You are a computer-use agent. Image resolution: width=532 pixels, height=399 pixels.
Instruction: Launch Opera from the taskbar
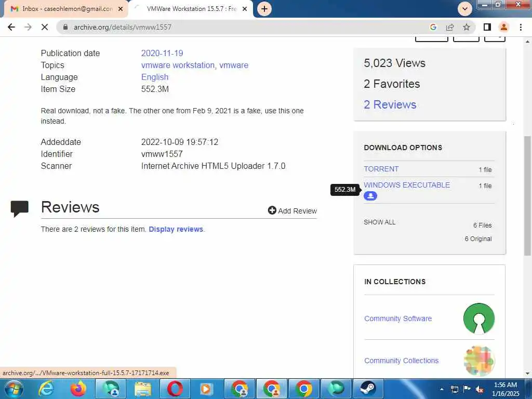175,389
